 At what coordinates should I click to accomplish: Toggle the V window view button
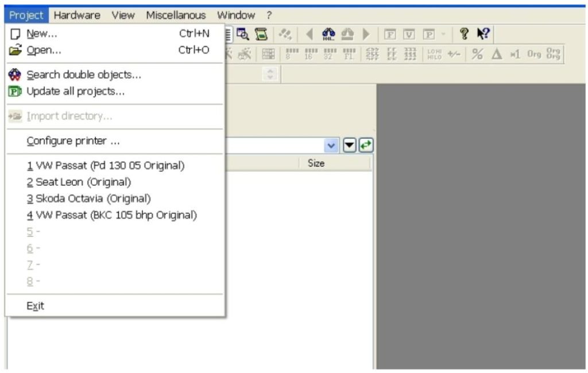[x=408, y=33]
